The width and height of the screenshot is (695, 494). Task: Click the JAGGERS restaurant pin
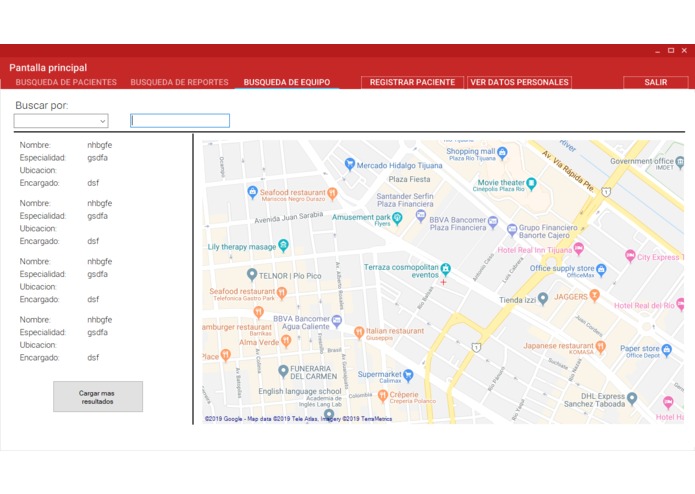(594, 296)
